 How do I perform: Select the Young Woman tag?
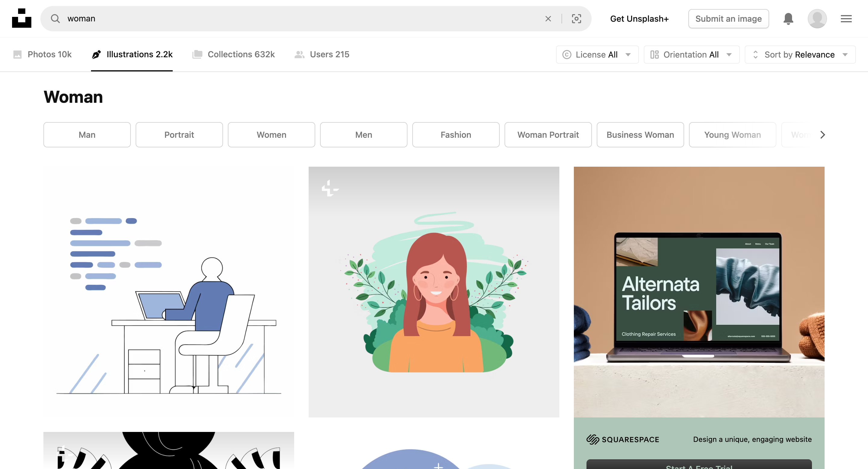tap(733, 135)
